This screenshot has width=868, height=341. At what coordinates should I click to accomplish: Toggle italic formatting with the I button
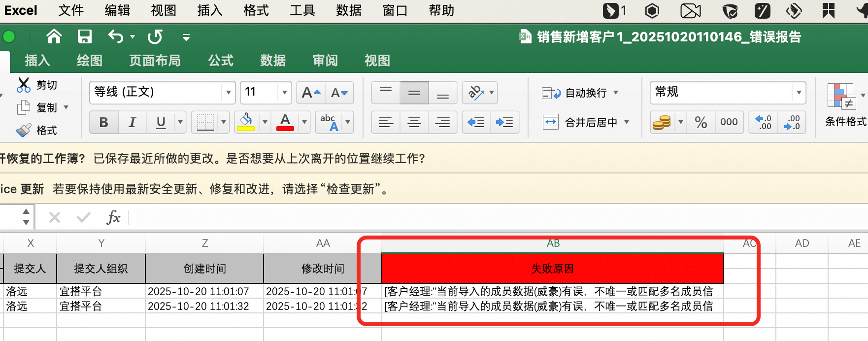click(132, 122)
